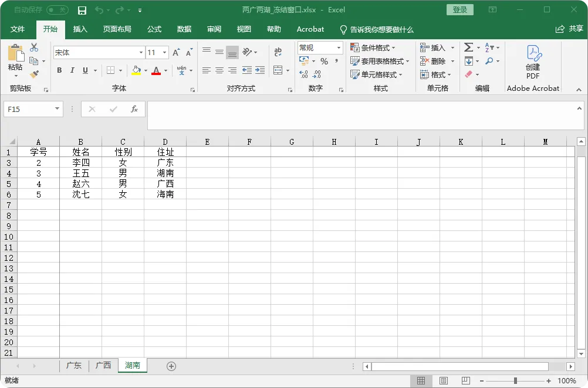
Task: Click the zoom slider handle
Action: click(x=516, y=381)
